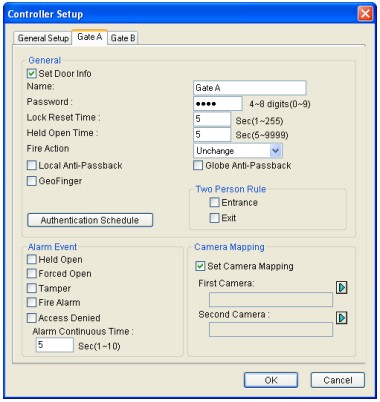
Task: Check the Tamper alarm event
Action: pos(32,288)
